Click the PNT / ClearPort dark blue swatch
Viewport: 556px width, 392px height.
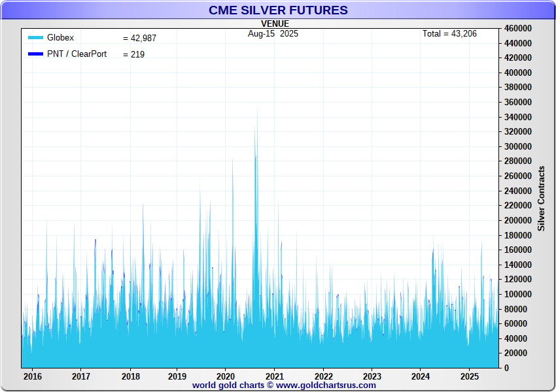click(x=35, y=54)
